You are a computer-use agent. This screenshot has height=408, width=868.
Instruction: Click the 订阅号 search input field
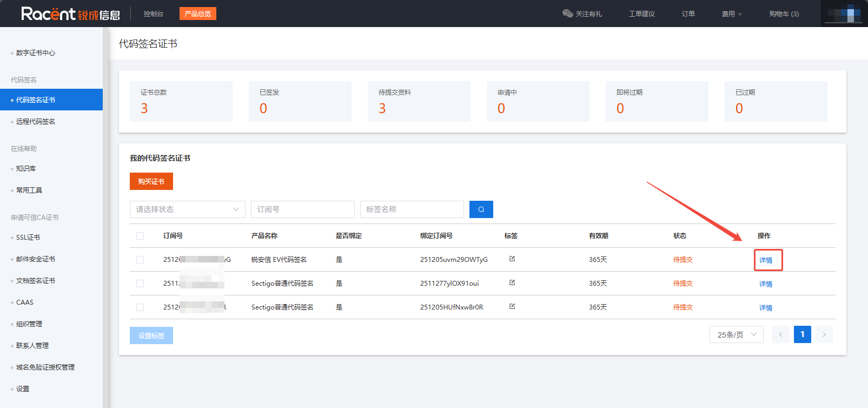pyautogui.click(x=302, y=209)
